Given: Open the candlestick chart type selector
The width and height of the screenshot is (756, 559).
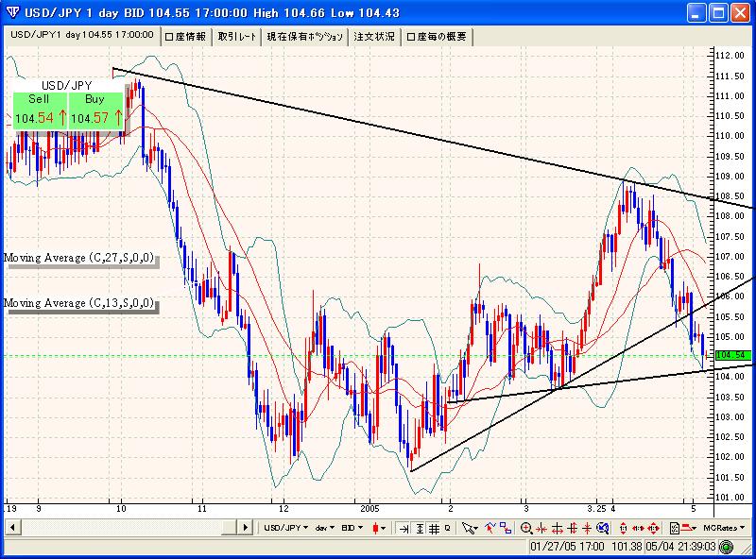Looking at the screenshot, I should [380, 528].
